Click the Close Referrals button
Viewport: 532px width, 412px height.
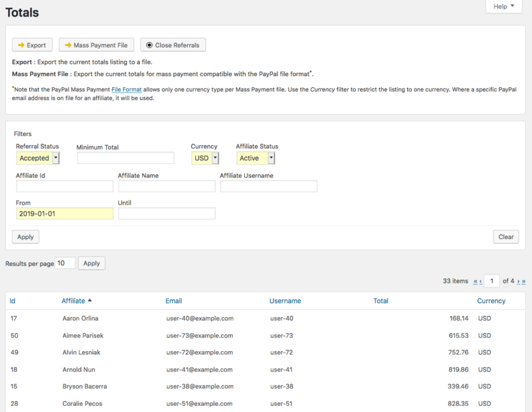pyautogui.click(x=173, y=45)
